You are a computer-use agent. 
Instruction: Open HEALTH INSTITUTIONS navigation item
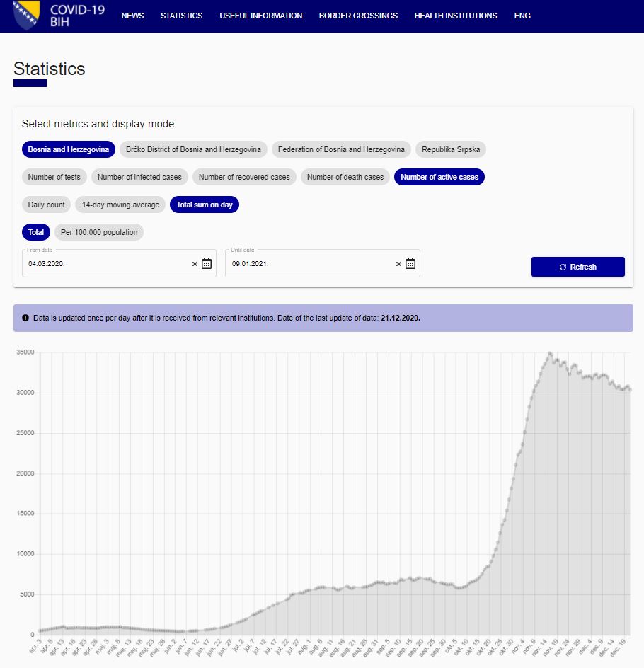click(455, 16)
